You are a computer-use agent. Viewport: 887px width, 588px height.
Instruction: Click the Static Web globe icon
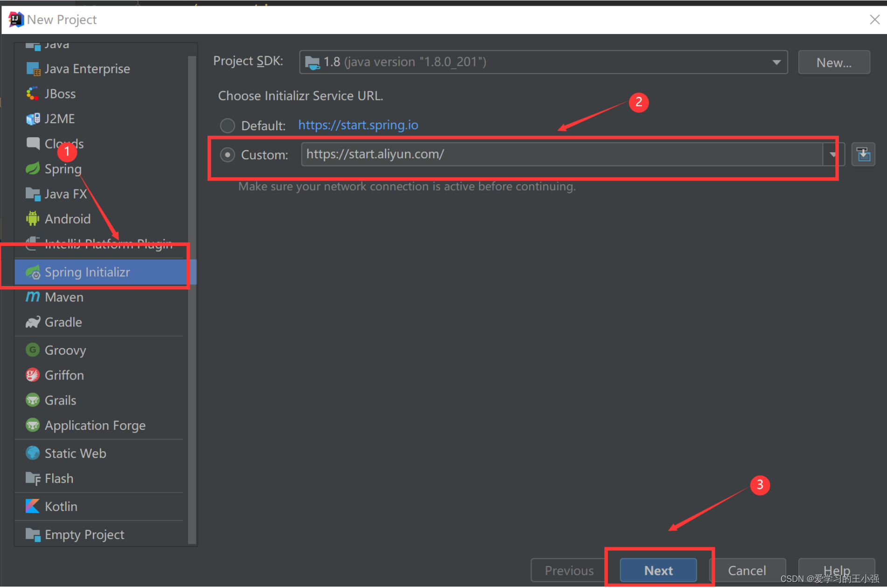[x=33, y=453]
